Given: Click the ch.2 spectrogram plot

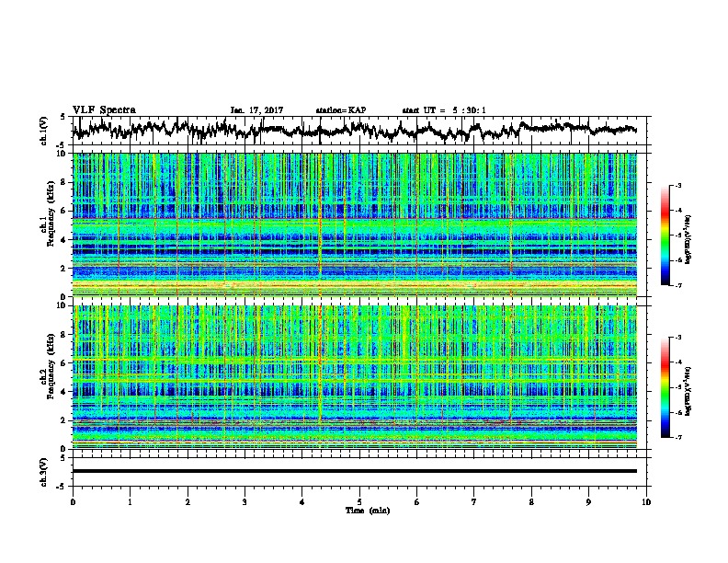Looking at the screenshot, I should [x=355, y=377].
